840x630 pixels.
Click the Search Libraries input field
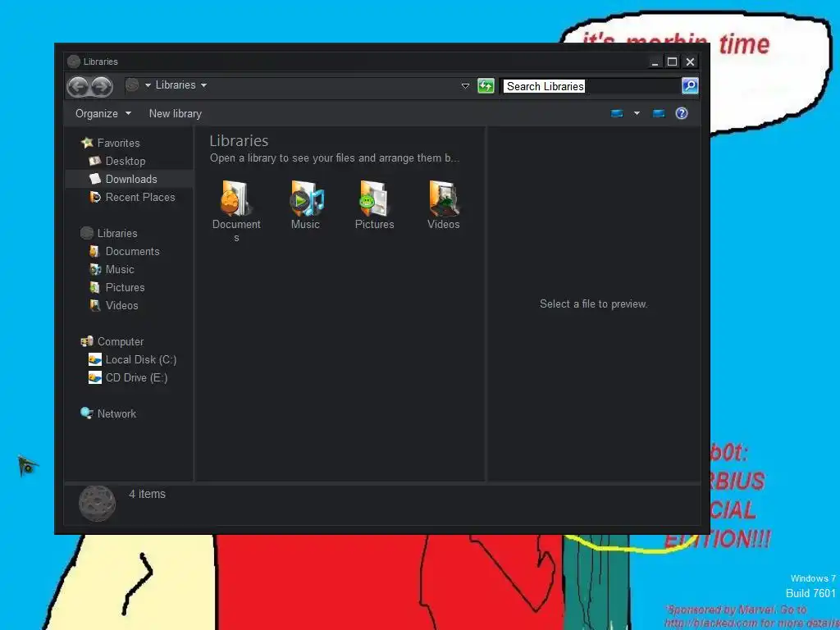coord(591,86)
